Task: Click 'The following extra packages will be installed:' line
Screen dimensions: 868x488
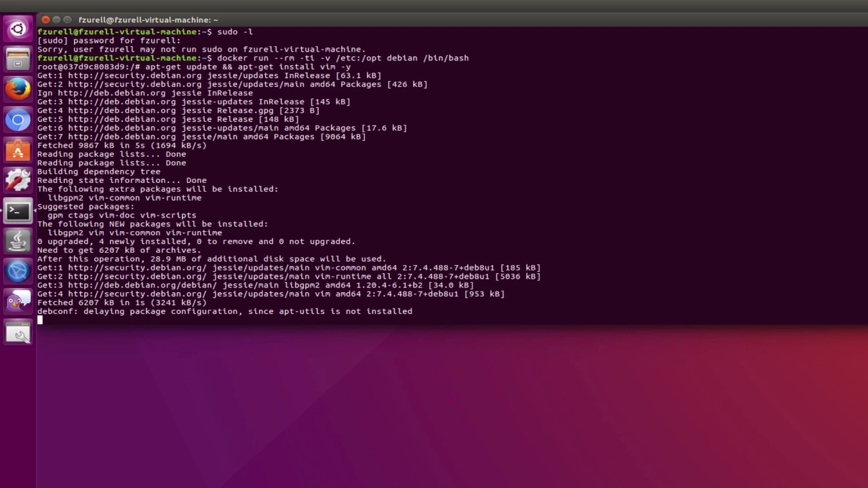Action: (157, 189)
